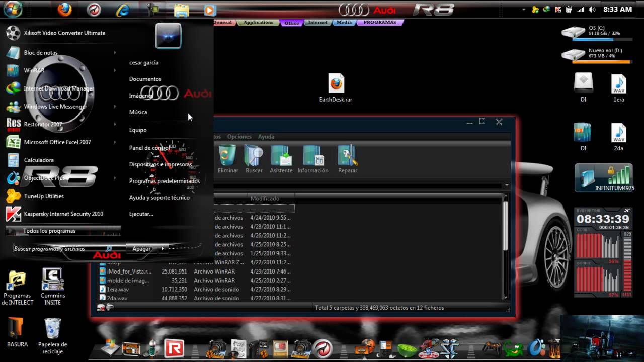Image resolution: width=644 pixels, height=362 pixels.
Task: Launch Firefox from the top taskbar
Action: [x=64, y=10]
